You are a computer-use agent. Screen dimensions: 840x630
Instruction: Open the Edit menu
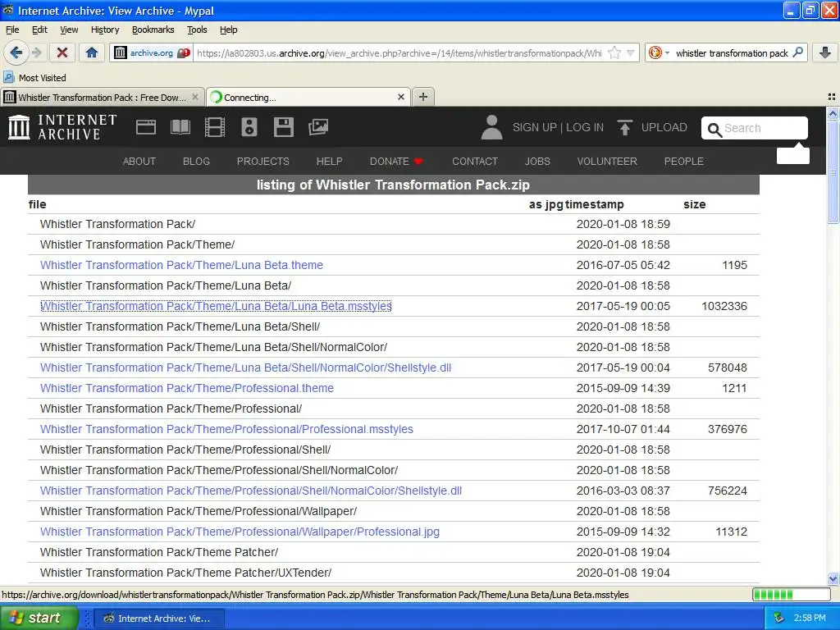tap(39, 30)
